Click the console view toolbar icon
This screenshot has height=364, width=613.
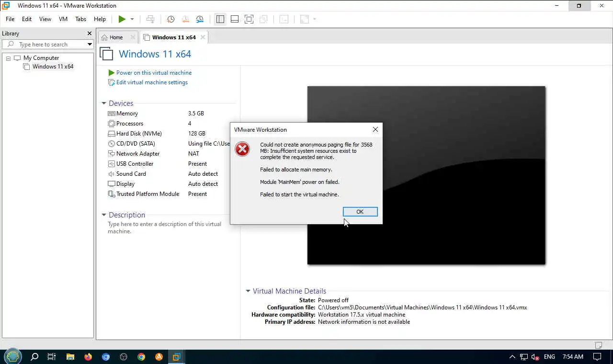click(284, 19)
